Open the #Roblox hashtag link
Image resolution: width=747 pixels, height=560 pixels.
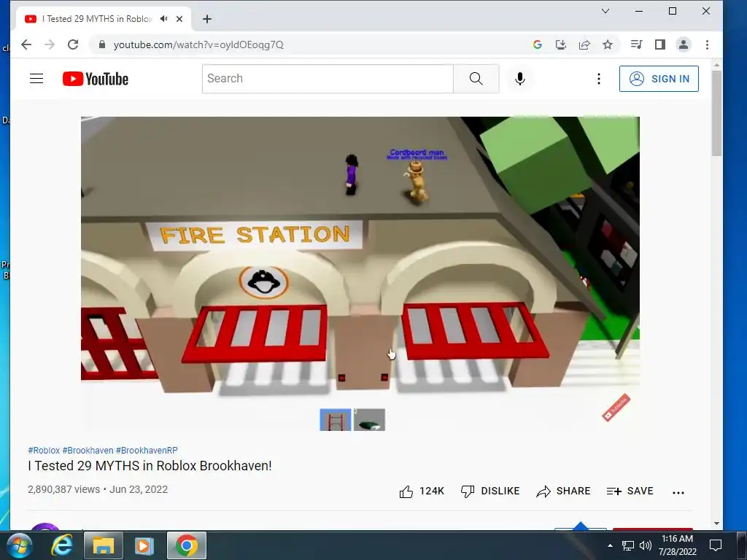coord(44,450)
